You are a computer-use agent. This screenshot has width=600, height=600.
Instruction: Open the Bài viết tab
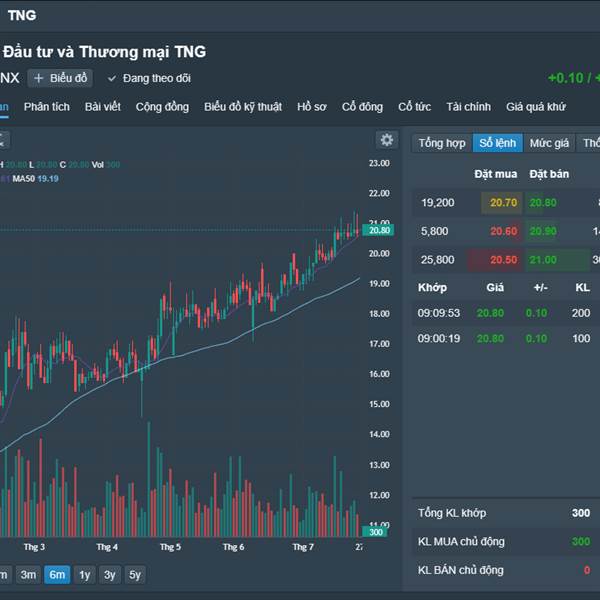click(x=103, y=107)
